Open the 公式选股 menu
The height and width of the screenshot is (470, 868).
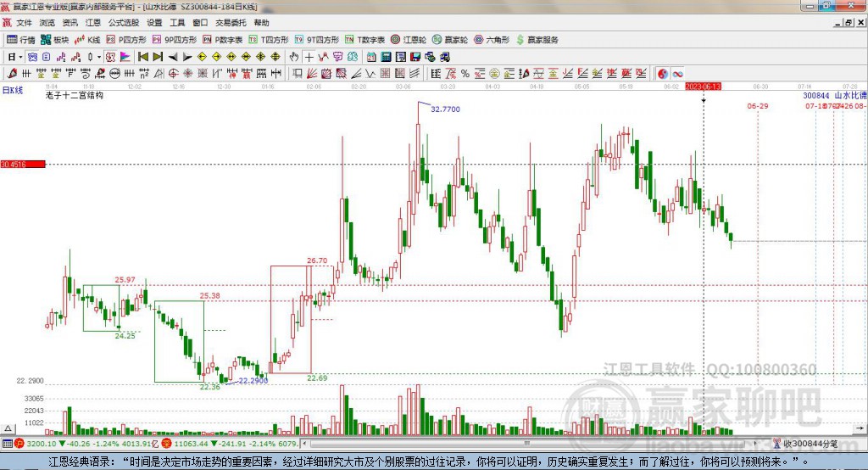pyautogui.click(x=124, y=23)
